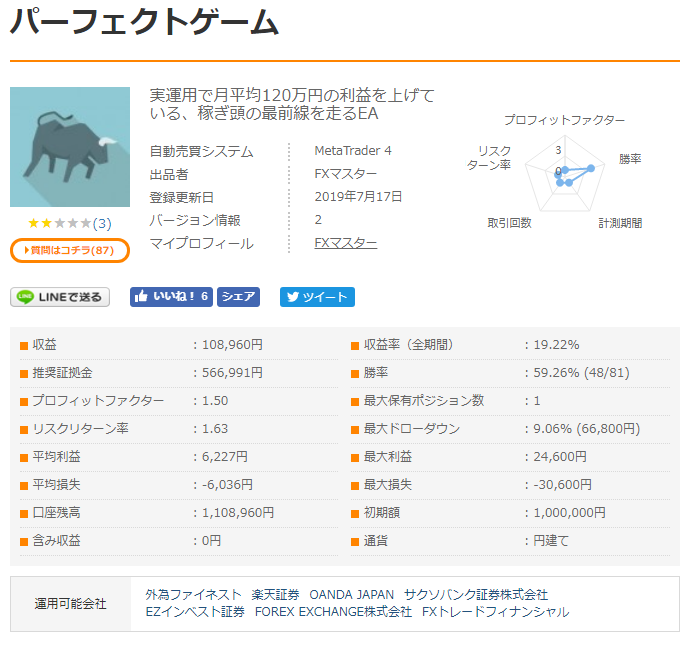Click the orange bullet beside 推奨証拠金
This screenshot has width=698, height=645.
(24, 373)
